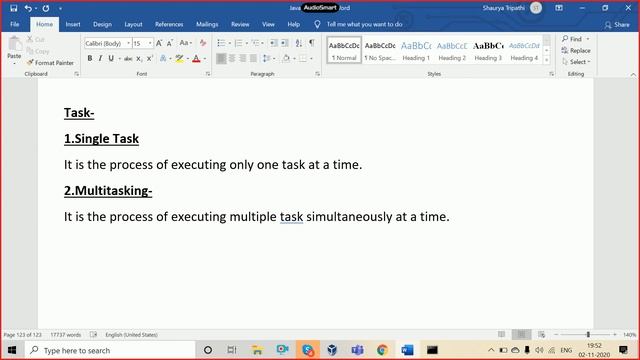Toggle superscript formatting
Screen dimensions: 640x360
149,59
